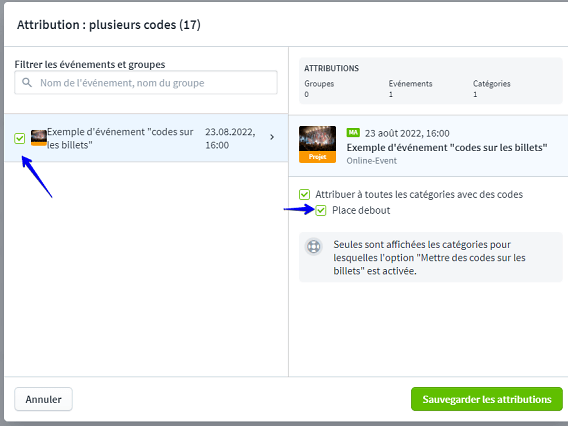Image resolution: width=568 pixels, height=426 pixels.
Task: Click the magnifying glass search icon
Action: tap(27, 83)
